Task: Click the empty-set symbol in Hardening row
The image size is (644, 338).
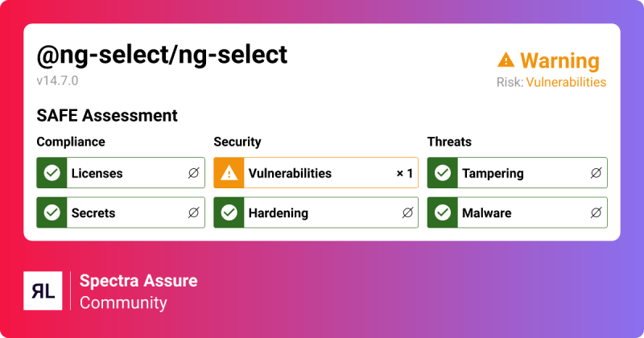Action: click(407, 212)
